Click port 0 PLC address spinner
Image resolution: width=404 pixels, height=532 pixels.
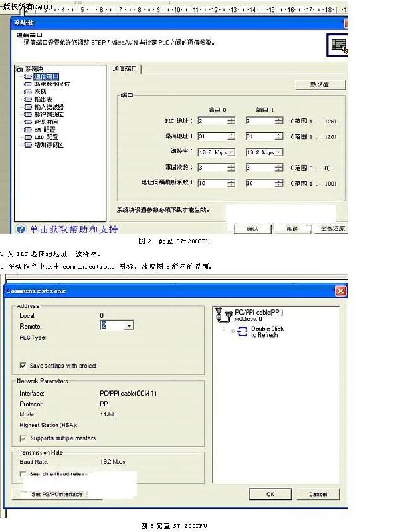[x=231, y=121]
